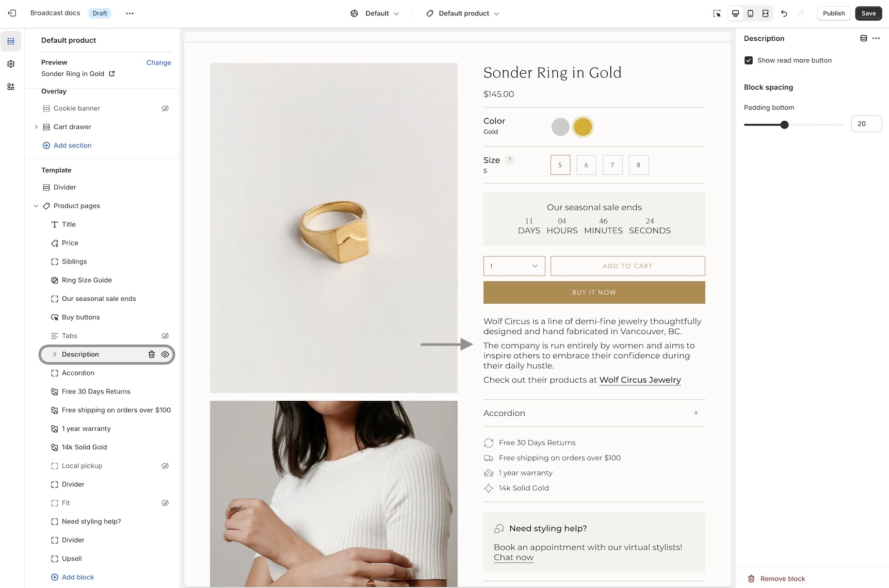
Task: Uncheck Show read more button
Action: click(749, 60)
